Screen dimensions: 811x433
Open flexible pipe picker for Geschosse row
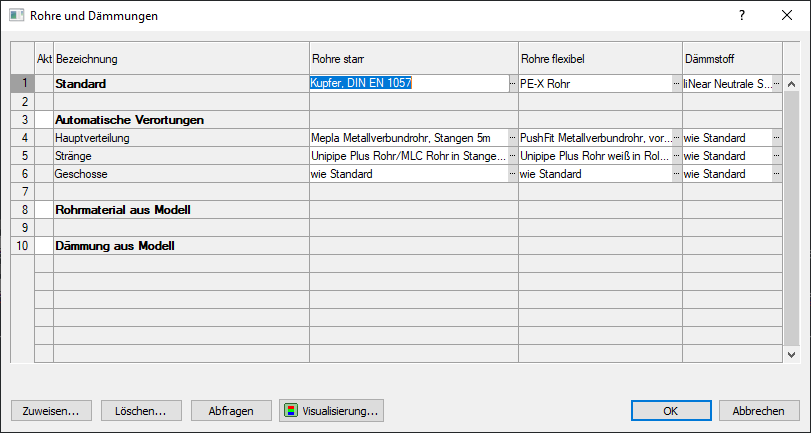click(x=677, y=174)
